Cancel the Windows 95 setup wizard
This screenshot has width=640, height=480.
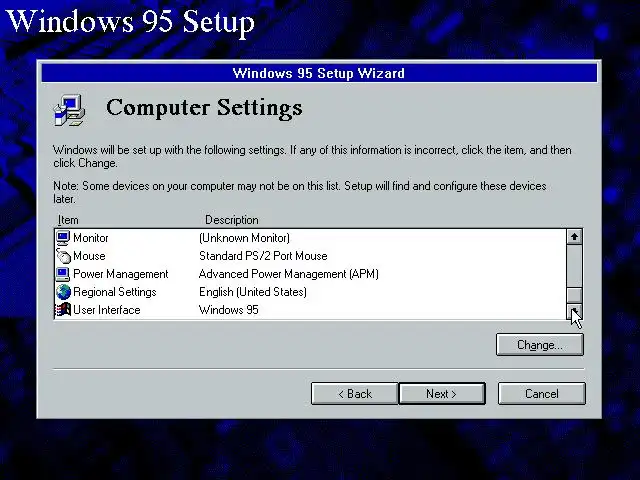pos(542,393)
